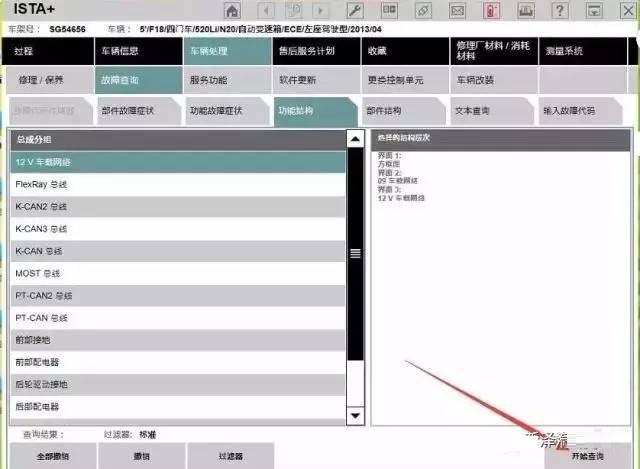Click 12 V 车载网络 in selected hierarchy panel
640x469 pixels.
(x=401, y=198)
